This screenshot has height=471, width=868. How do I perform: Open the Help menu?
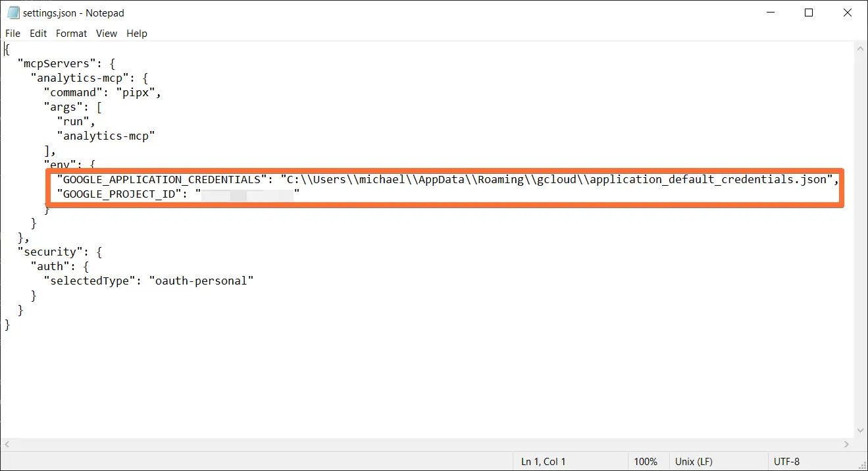(136, 33)
